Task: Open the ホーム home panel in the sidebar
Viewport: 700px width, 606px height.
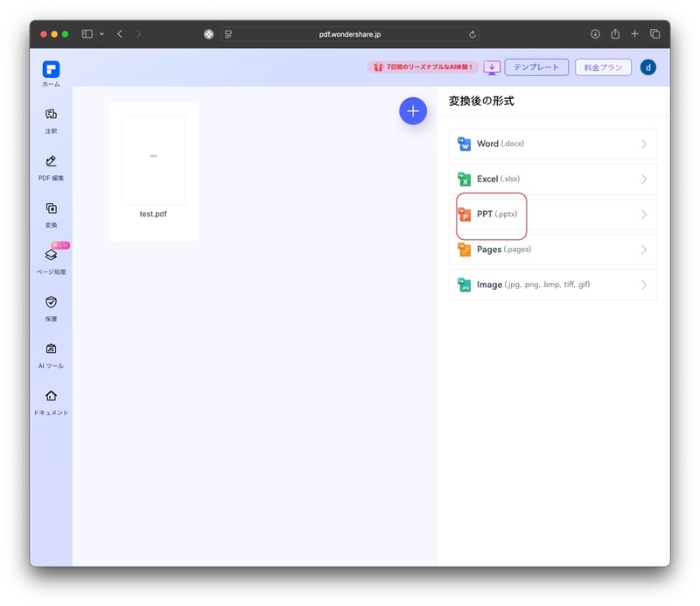Action: 51,73
